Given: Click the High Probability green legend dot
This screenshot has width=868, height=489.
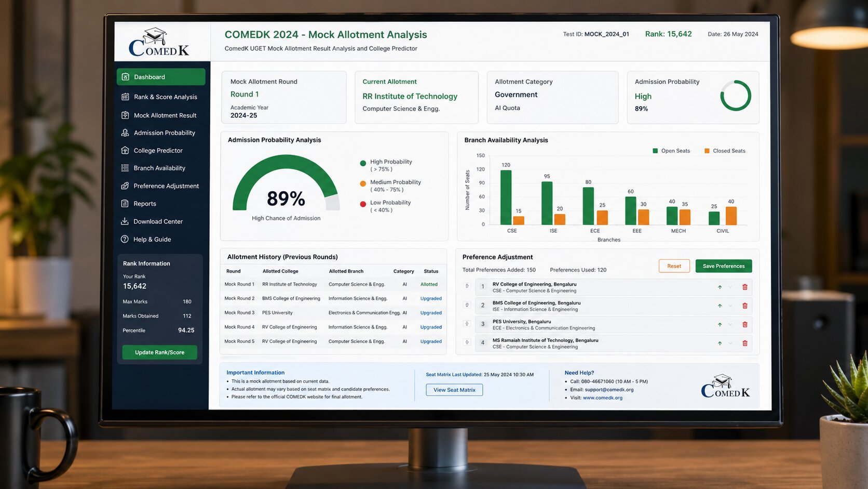Looking at the screenshot, I should point(363,163).
